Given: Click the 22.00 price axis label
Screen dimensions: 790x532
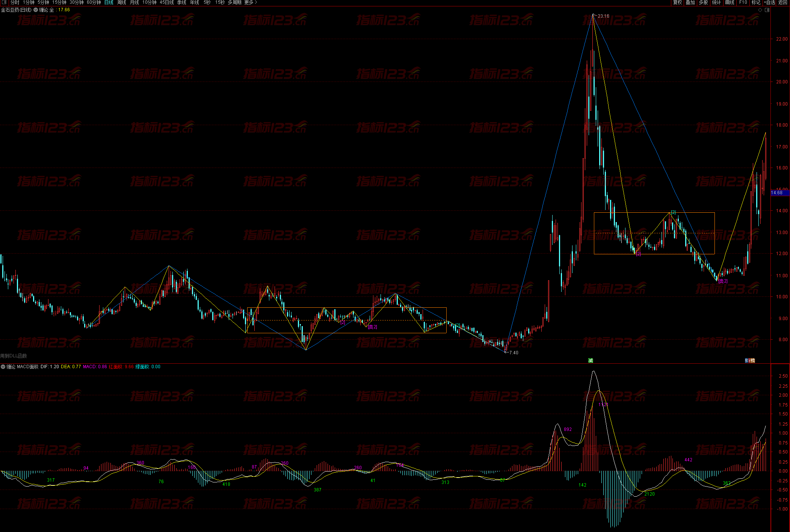Looking at the screenshot, I should (782, 39).
